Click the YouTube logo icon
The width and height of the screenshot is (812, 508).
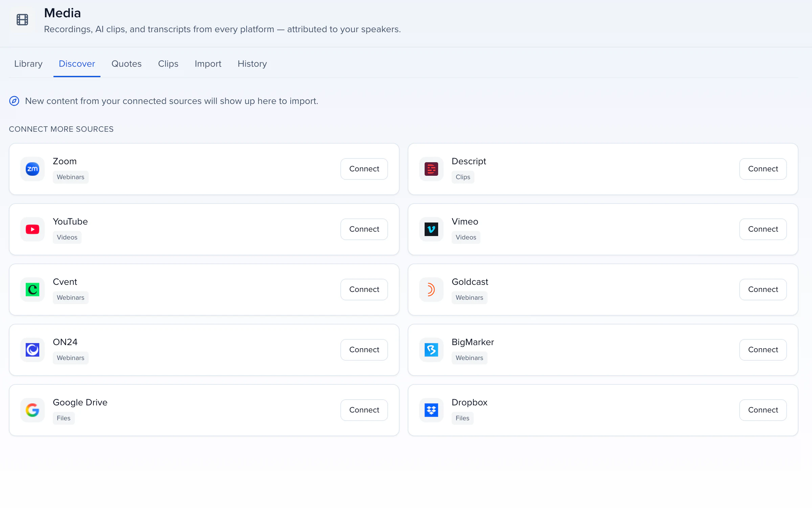pos(32,229)
